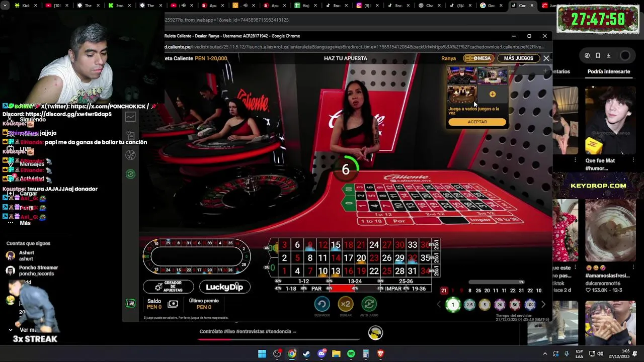The width and height of the screenshot is (644, 362).
Task: Open the statistics chart icon in game sidebar
Action: point(130,117)
